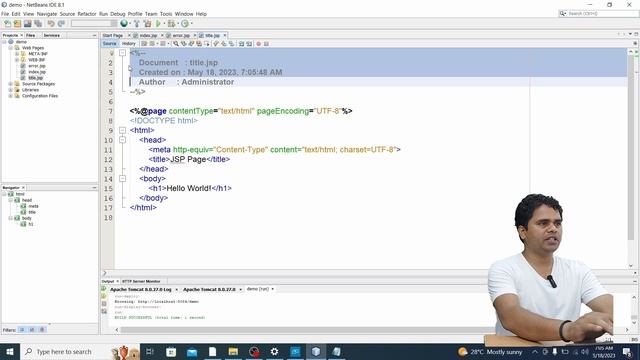Click the red Start Macro Recording icon
Viewport: 640px width, 360px height.
[x=258, y=44]
